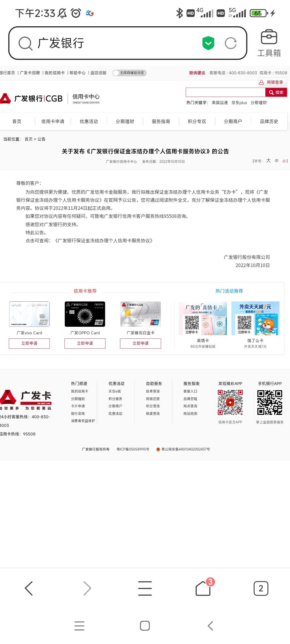Tap the Android recent apps button
This screenshot has height=644, width=290.
(79, 626)
